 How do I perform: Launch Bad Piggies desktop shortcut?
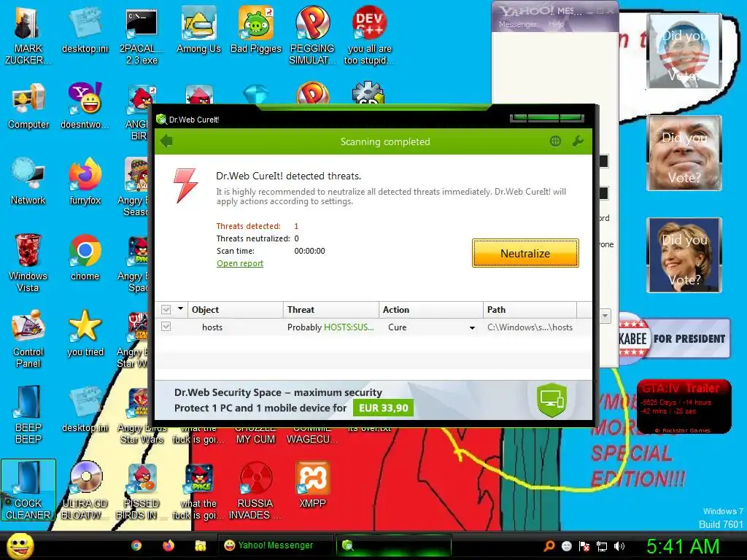coord(256,31)
